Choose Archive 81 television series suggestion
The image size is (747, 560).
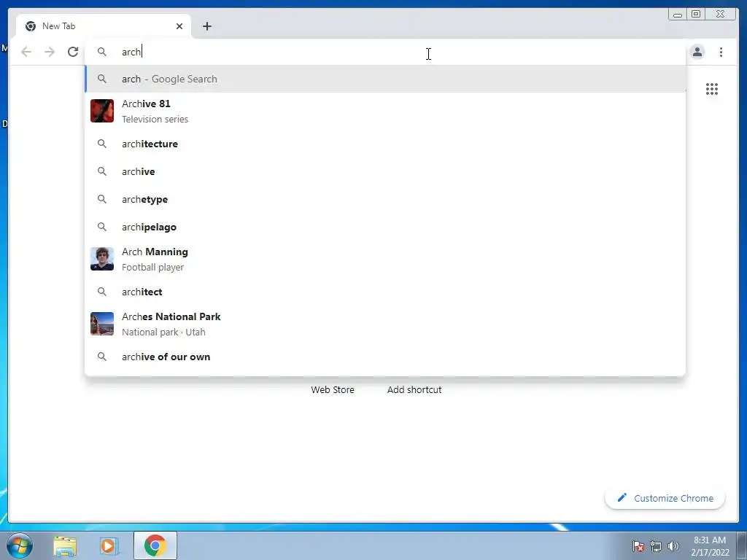(x=385, y=111)
